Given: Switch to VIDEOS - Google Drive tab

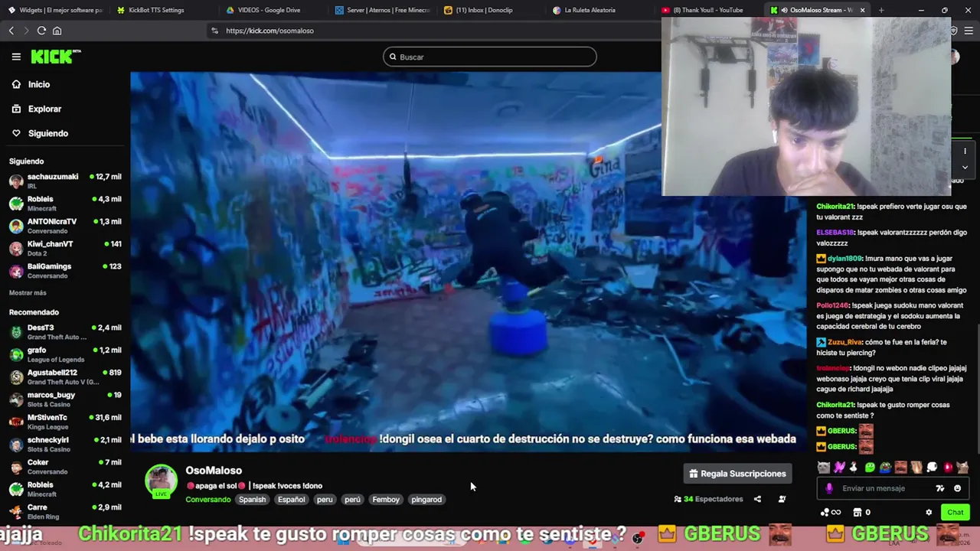Looking at the screenshot, I should pos(272,10).
